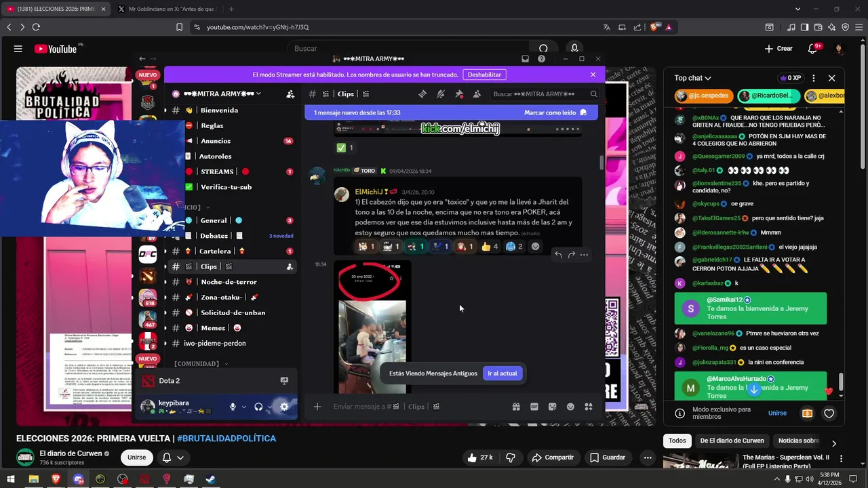868x488 pixels.
Task: Click Marcar como leído
Action: point(555,113)
